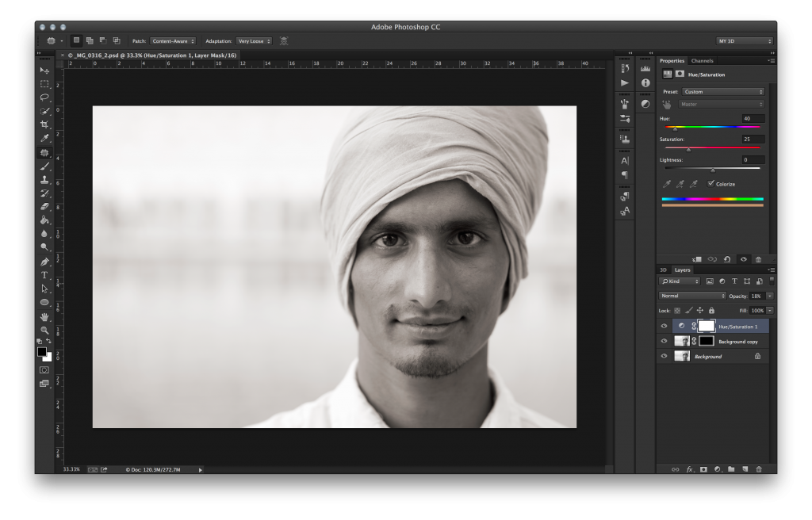Expand the Adaptation dropdown showing Very Loose
The image size is (812, 520).
point(254,40)
